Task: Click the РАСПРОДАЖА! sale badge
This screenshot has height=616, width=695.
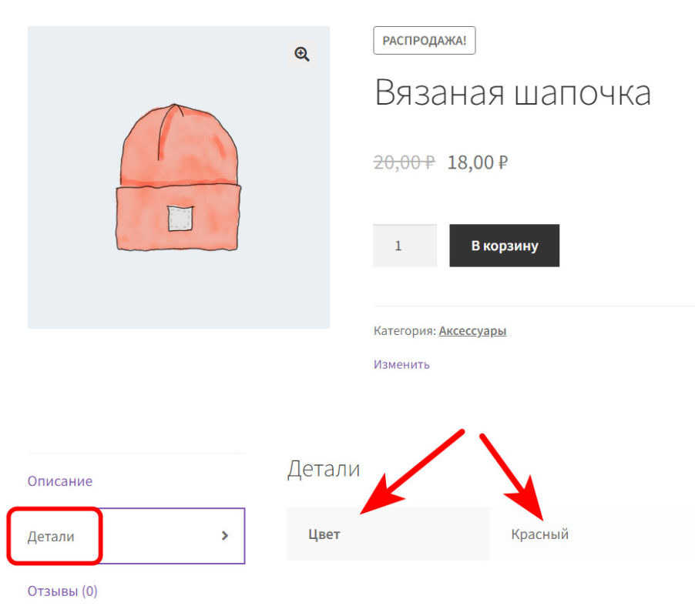Action: pyautogui.click(x=424, y=41)
